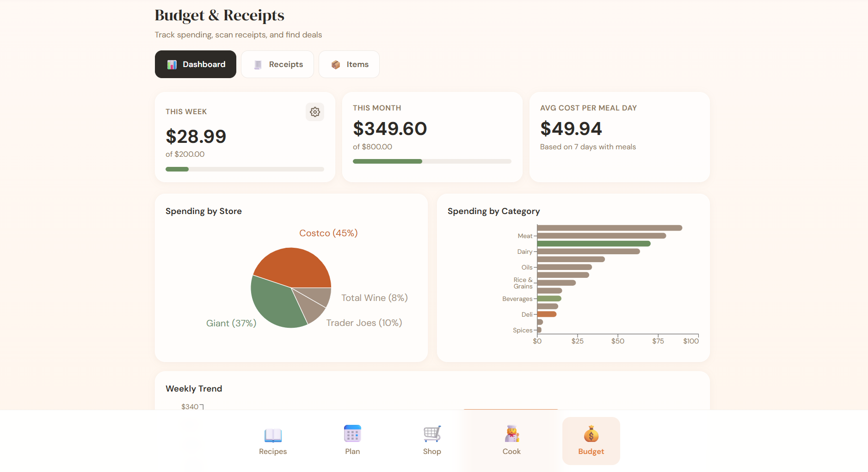Click the Plan calendar icon
The width and height of the screenshot is (868, 472).
[x=352, y=434]
